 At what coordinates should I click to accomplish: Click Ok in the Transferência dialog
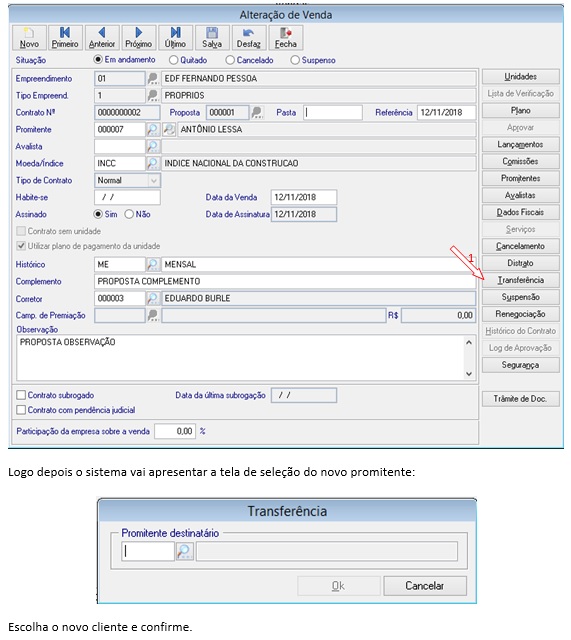click(x=339, y=586)
